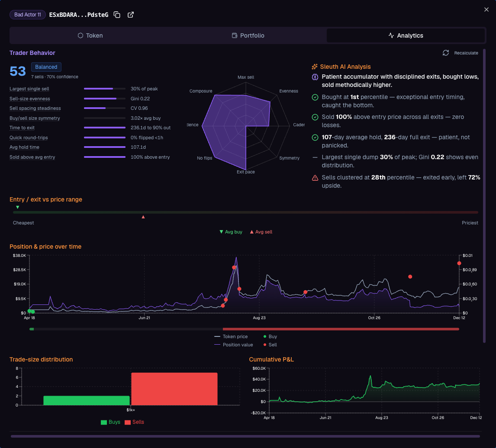The height and width of the screenshot is (448, 496).
Task: Switch to the Token tab
Action: tap(90, 35)
